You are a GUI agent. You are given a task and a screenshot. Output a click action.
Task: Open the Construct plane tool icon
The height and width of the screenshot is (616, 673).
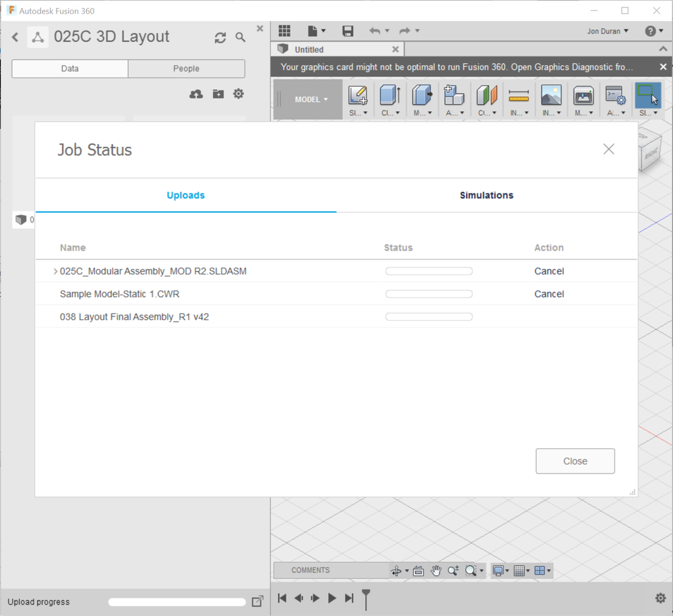click(486, 95)
